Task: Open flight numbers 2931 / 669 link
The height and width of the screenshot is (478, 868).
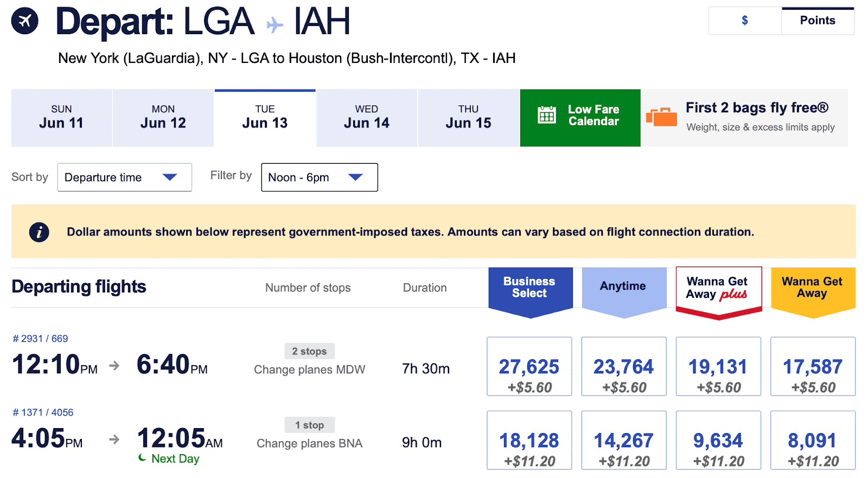Action: pyautogui.click(x=41, y=339)
